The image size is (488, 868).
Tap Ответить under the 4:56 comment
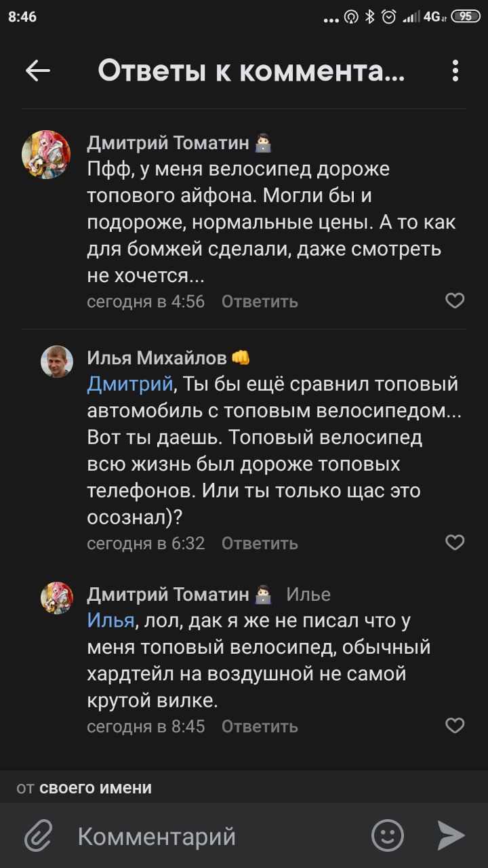(x=260, y=301)
